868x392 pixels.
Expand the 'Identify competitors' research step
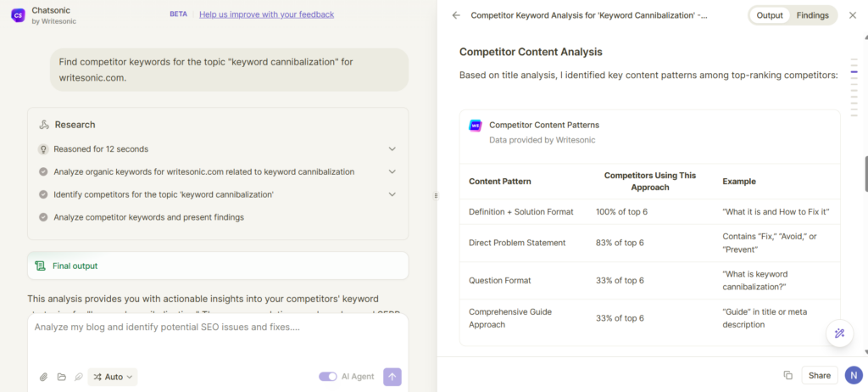pos(392,194)
